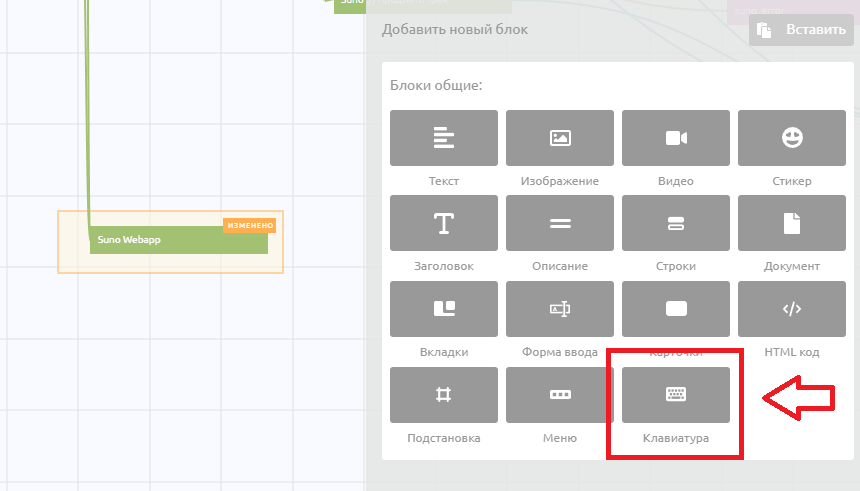Pick the Описание block tile
The image size is (860, 491).
point(559,223)
